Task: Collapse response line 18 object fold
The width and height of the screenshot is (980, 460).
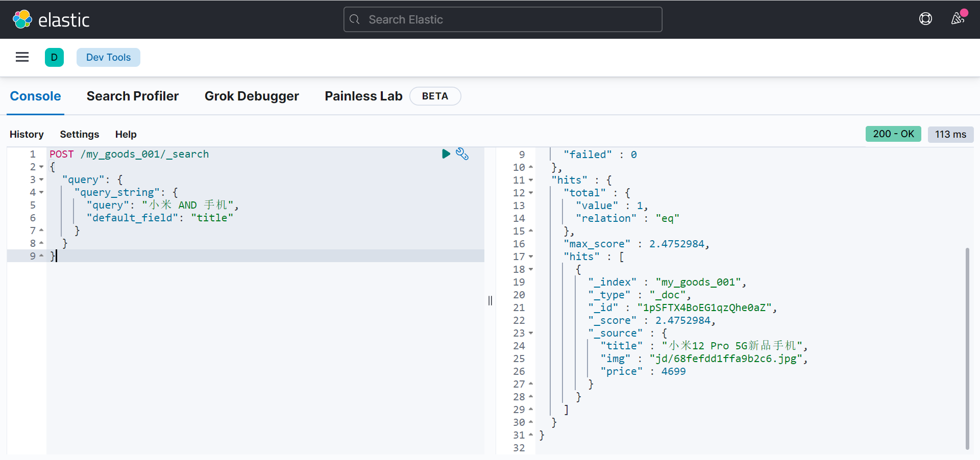Action: pos(531,269)
